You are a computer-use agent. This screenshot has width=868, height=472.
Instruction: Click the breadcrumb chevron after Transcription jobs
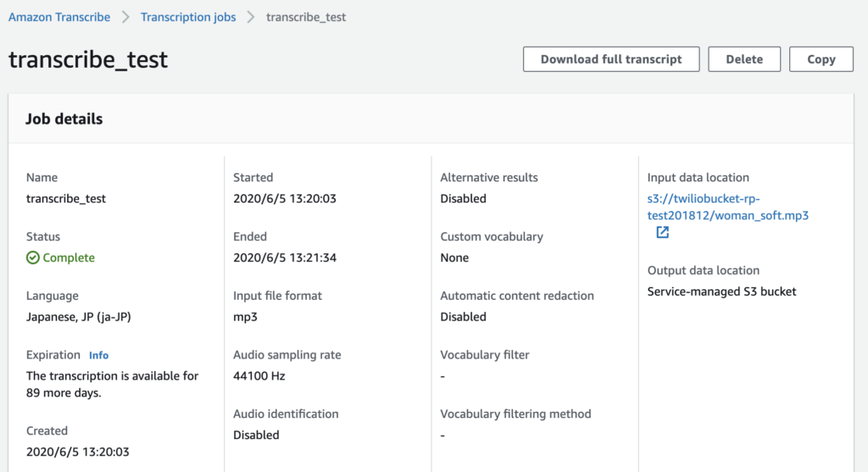pyautogui.click(x=251, y=17)
